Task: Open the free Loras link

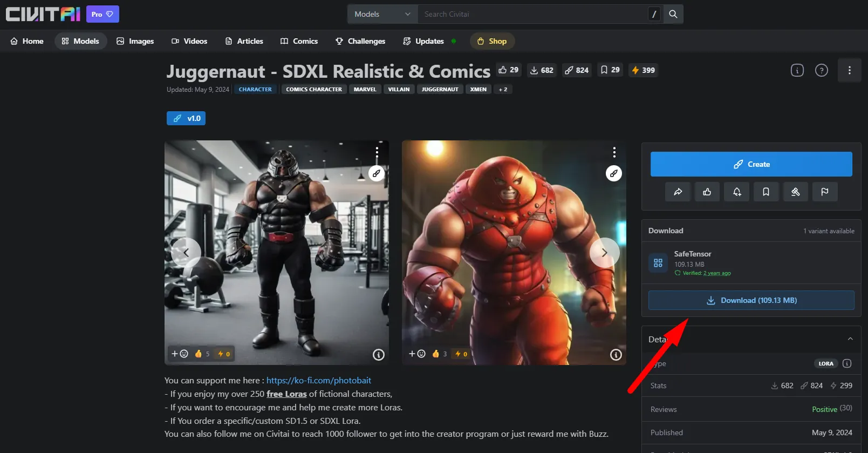Action: pyautogui.click(x=286, y=394)
